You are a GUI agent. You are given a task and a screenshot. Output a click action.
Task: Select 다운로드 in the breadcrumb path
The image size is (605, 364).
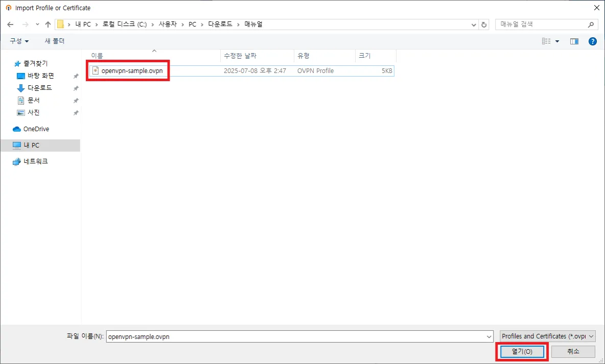tap(220, 24)
